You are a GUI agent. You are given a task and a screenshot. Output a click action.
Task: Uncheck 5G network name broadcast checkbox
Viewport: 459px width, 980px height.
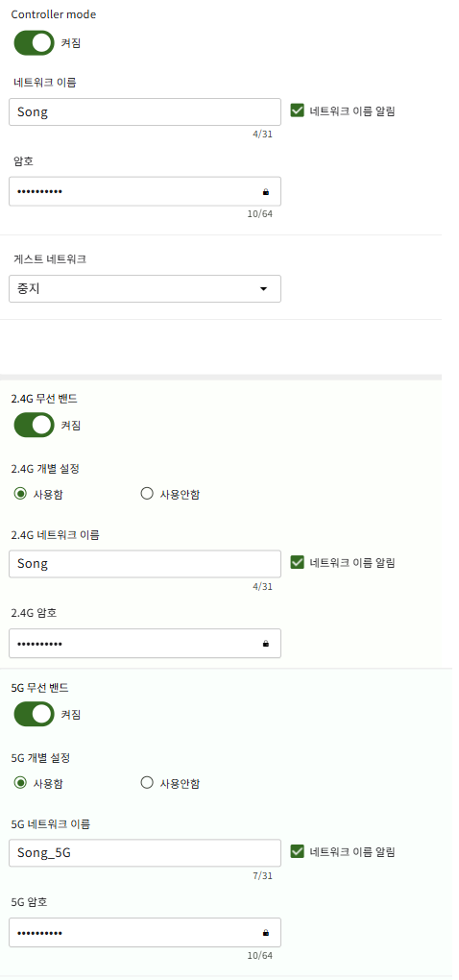click(x=298, y=851)
